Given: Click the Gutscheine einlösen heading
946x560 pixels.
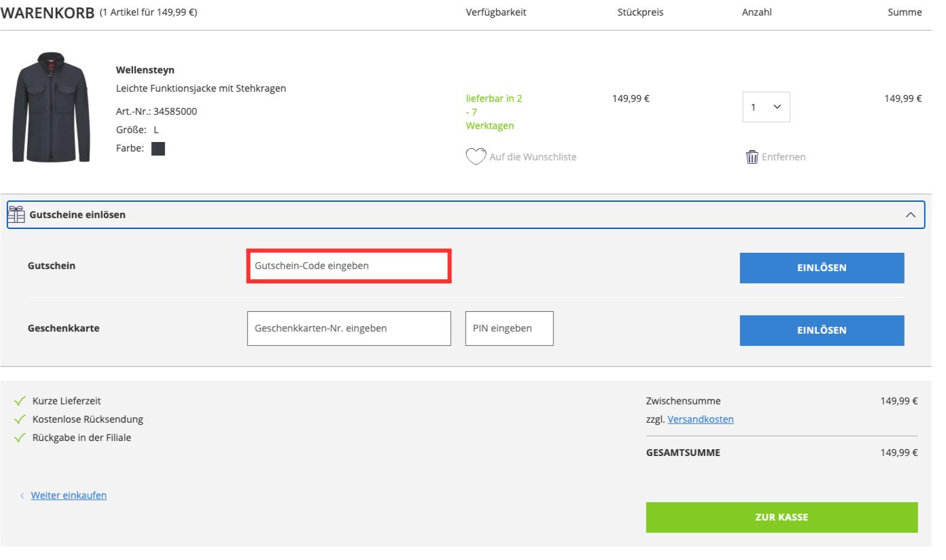Looking at the screenshot, I should (x=77, y=215).
